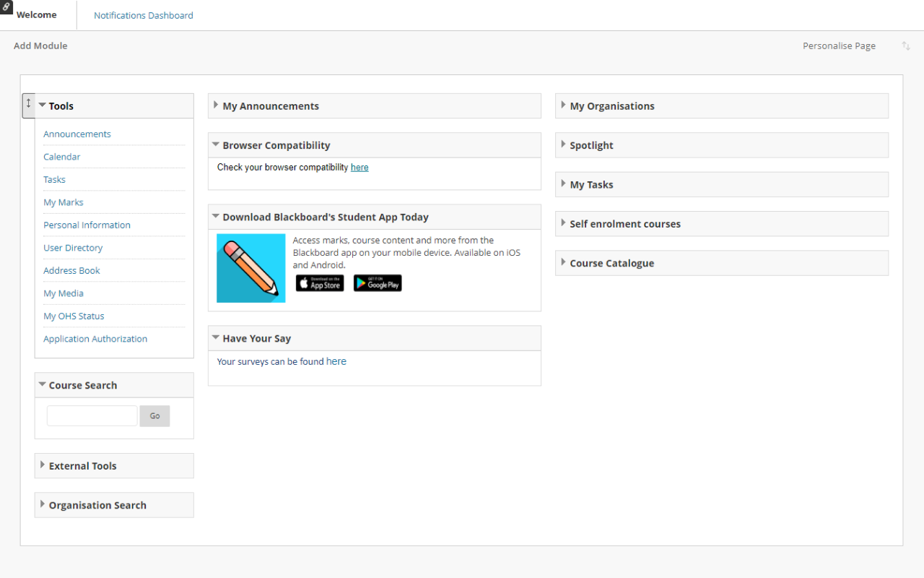The height and width of the screenshot is (578, 924).
Task: Click the Add Module button
Action: coord(40,46)
